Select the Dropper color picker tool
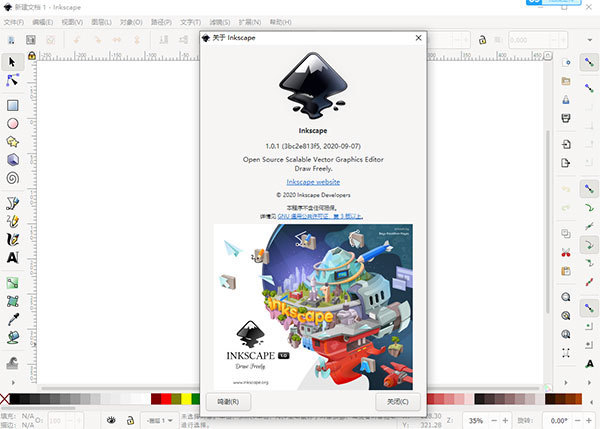600x429 pixels. (x=13, y=319)
